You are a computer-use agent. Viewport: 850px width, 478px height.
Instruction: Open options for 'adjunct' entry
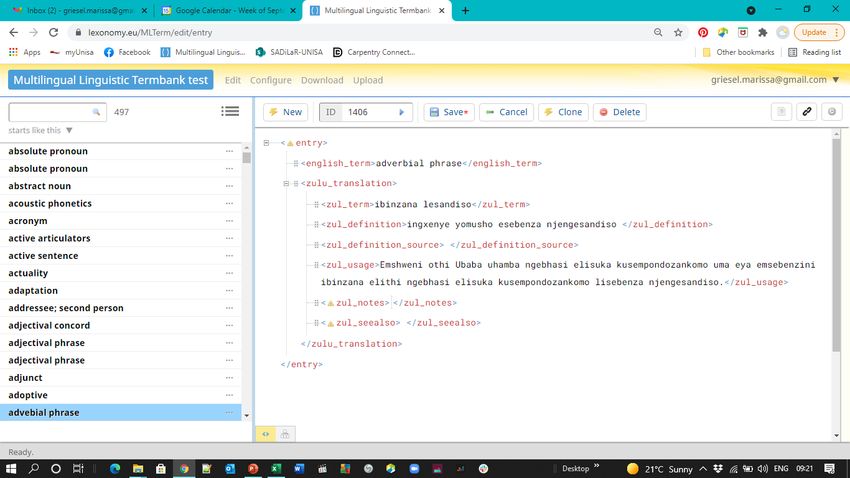tap(229, 378)
